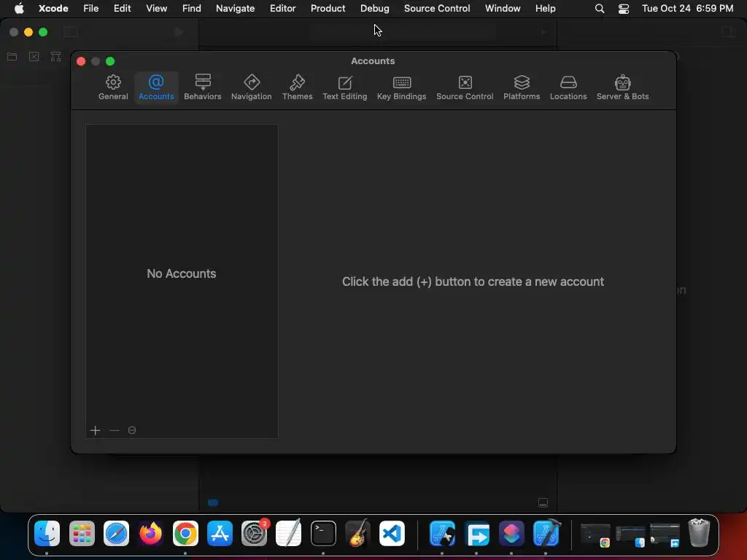Viewport: 747px width, 560px height.
Task: Open the Themes preferences pane
Action: pos(298,87)
